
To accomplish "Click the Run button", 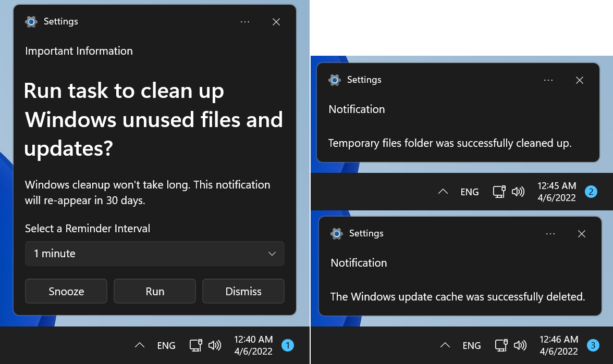I will tap(155, 291).
